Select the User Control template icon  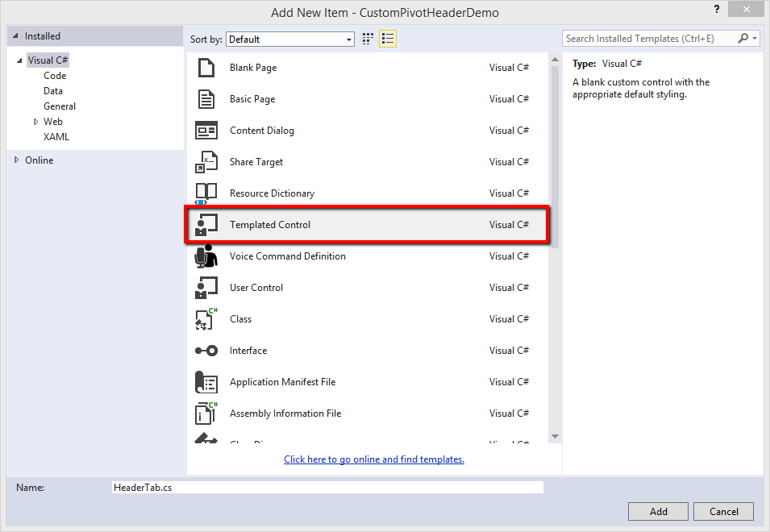coord(206,288)
